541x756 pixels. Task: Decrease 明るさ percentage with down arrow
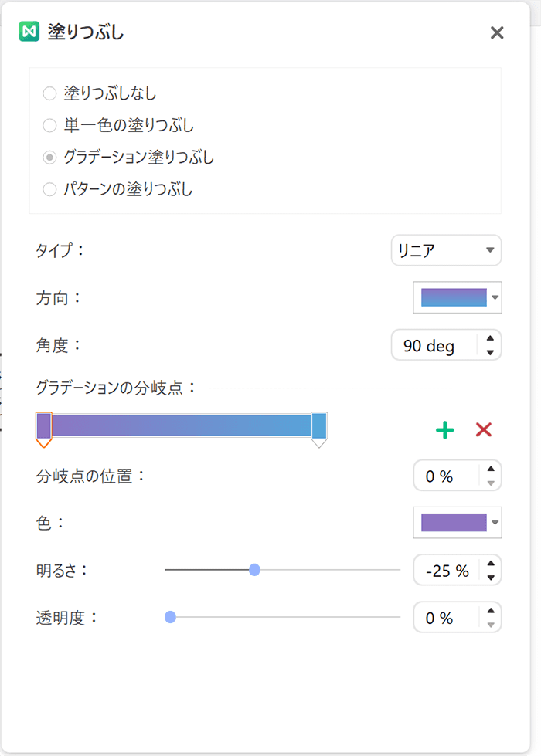coord(490,578)
